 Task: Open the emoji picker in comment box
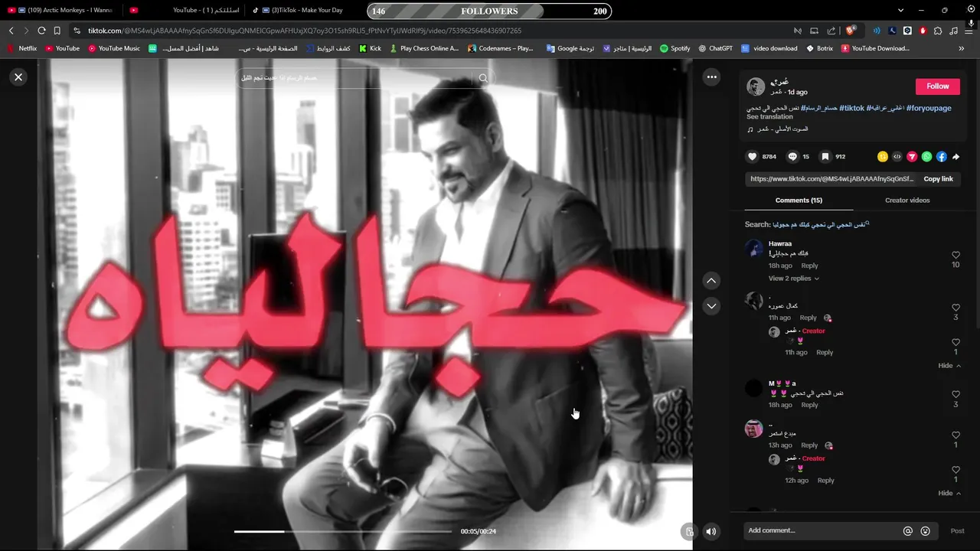pyautogui.click(x=925, y=531)
